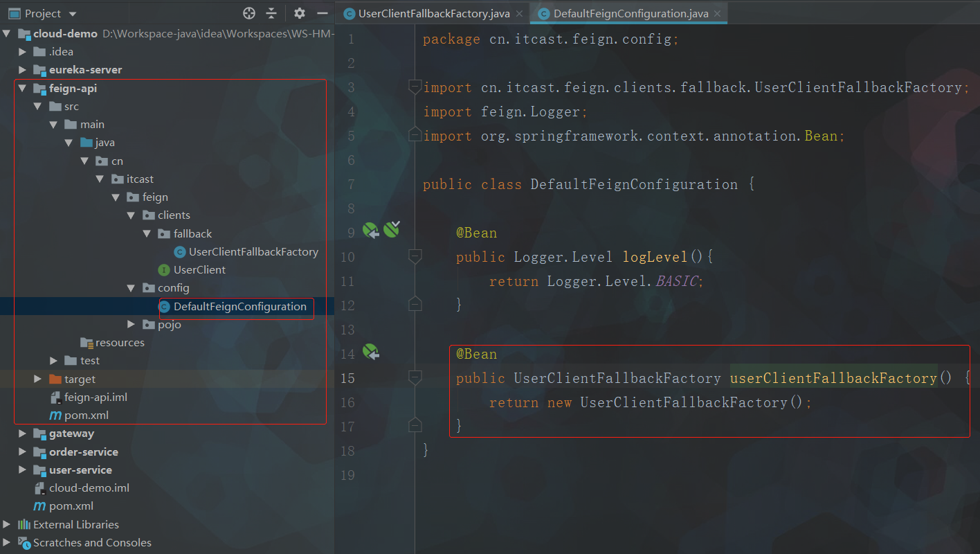Click the Maven icon of feign-api's pom.xml
Screen dimensions: 980x554
(x=55, y=415)
